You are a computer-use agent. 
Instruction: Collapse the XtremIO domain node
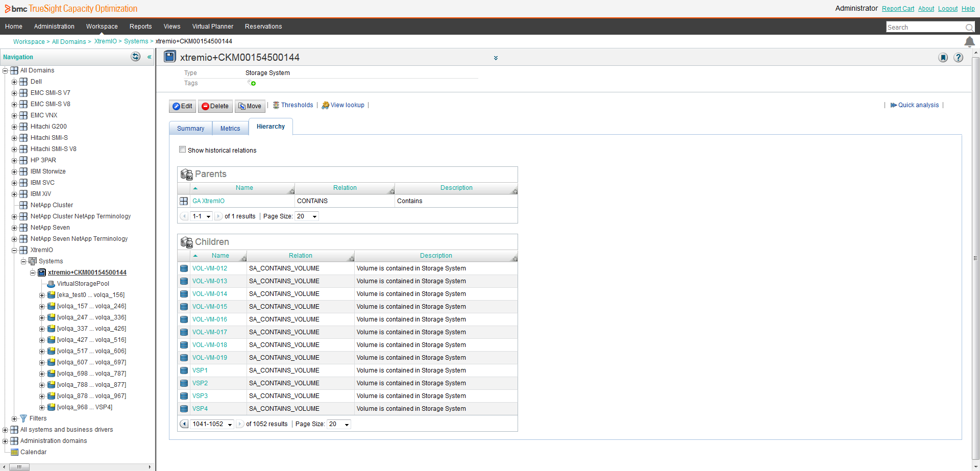[x=14, y=251]
